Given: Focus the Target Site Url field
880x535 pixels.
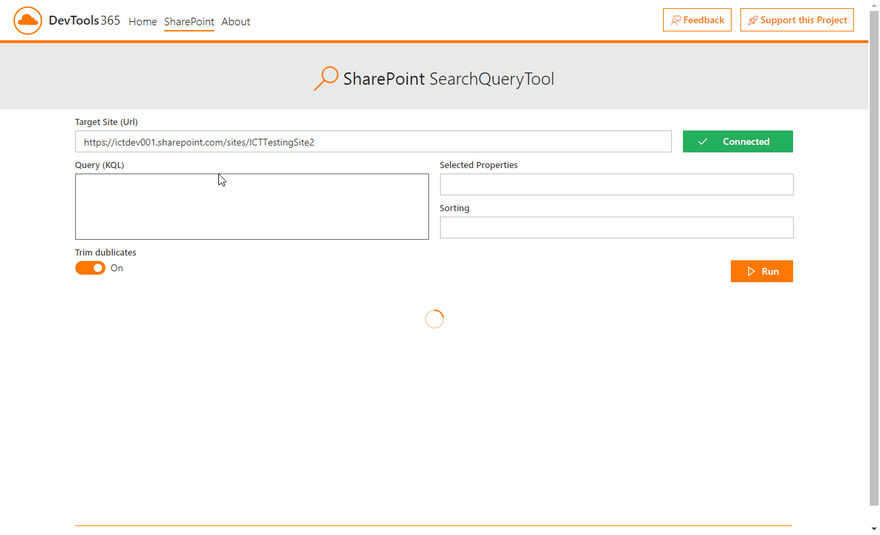Looking at the screenshot, I should coord(373,141).
